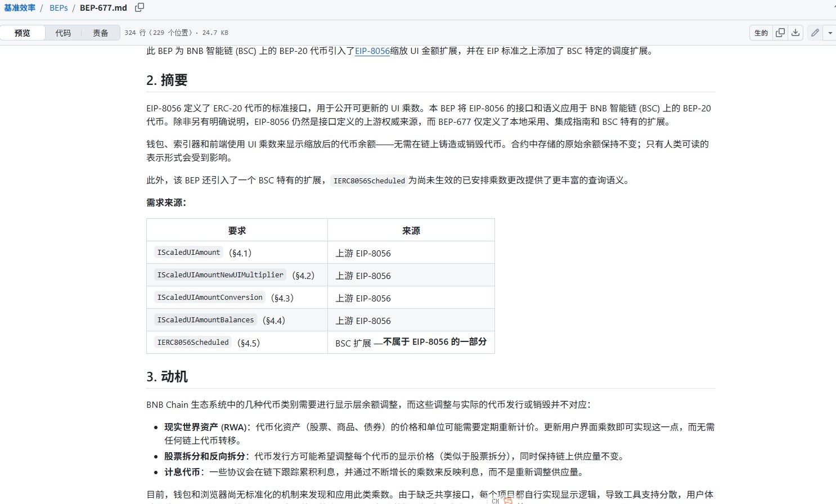Open more edit options dropdown caret
The height and width of the screenshot is (504, 836).
pos(830,33)
